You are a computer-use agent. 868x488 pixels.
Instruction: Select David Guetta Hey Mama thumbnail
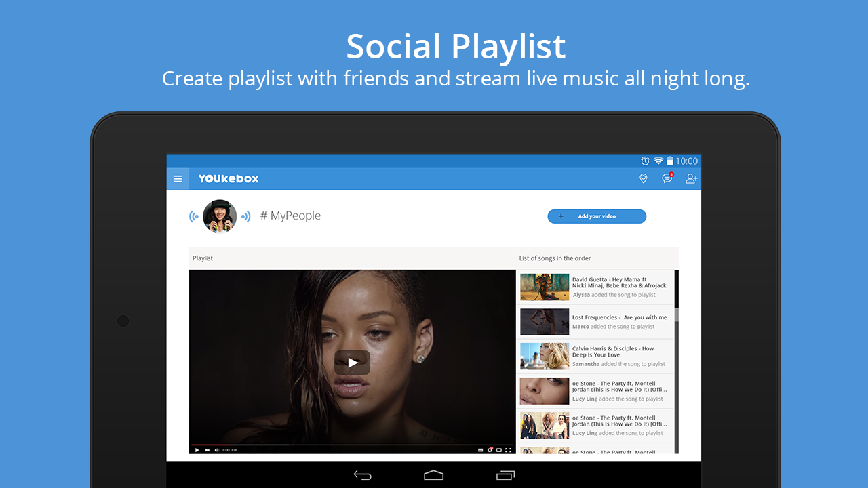[x=545, y=287]
